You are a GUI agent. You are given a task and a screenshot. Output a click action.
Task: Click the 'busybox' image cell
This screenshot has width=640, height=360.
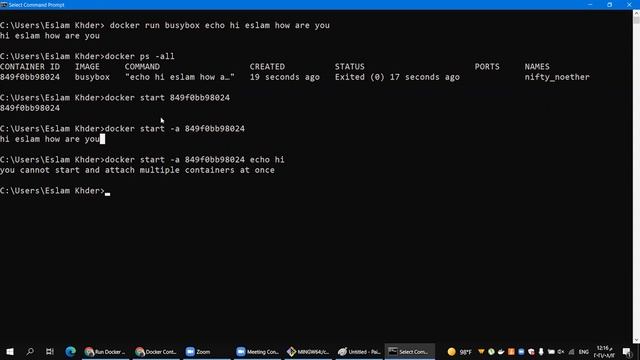click(92, 77)
